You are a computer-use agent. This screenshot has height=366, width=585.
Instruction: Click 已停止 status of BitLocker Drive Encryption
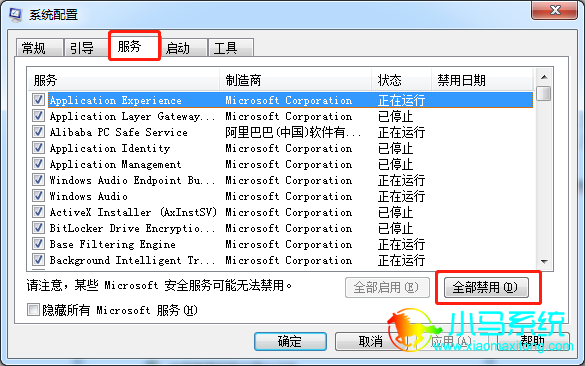tap(395, 228)
